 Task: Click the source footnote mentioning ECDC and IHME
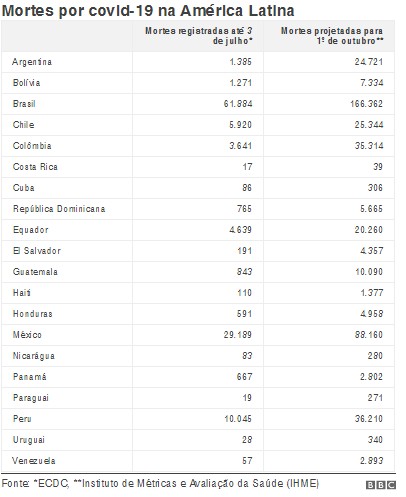tap(160, 483)
